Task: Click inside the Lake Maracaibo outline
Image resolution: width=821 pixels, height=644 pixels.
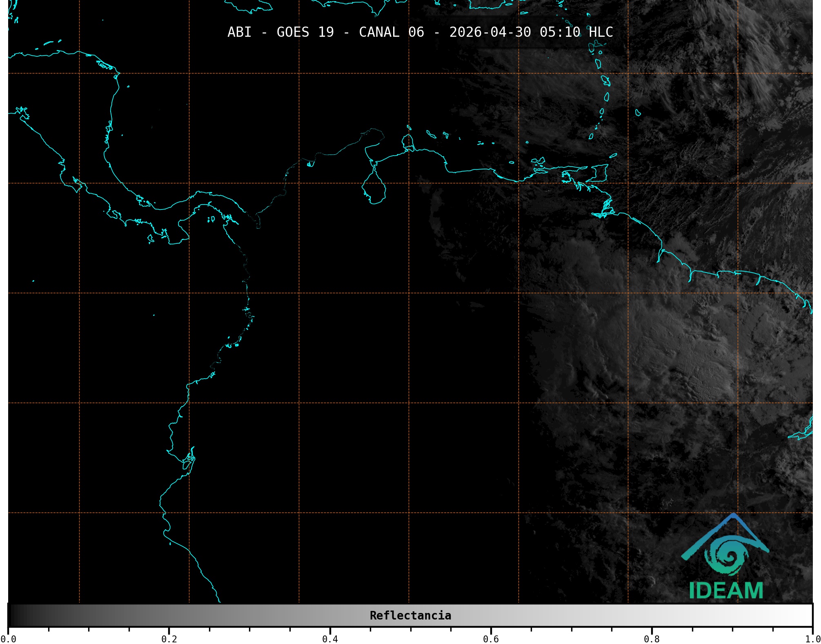Action: (374, 190)
